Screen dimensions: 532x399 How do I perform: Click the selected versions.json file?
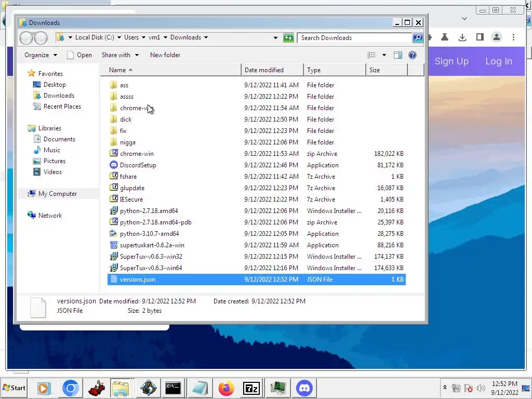coord(256,279)
